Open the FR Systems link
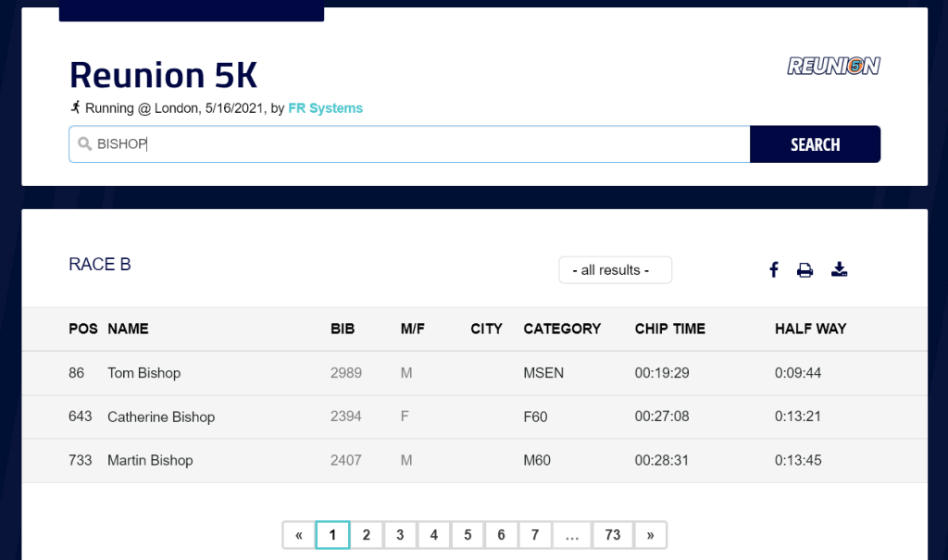 (x=325, y=108)
